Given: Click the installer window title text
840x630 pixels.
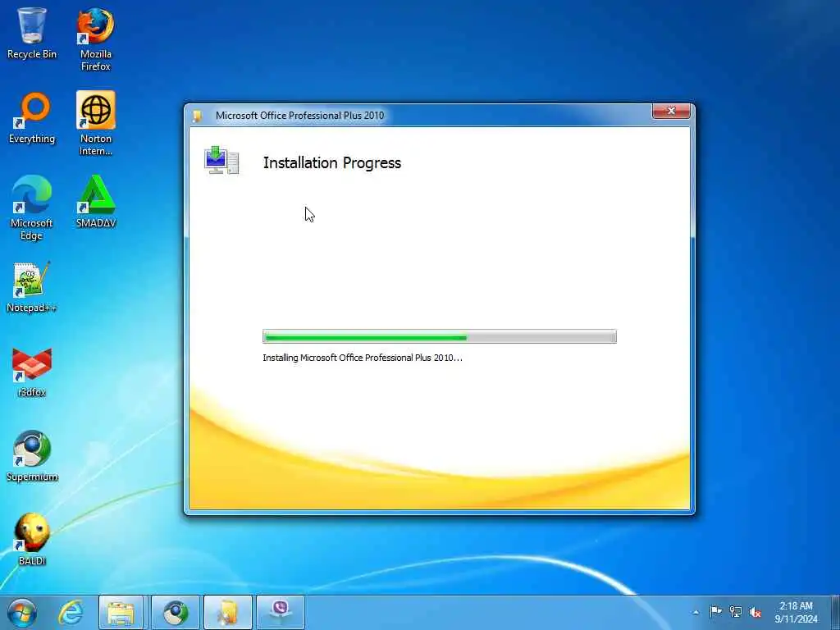Looking at the screenshot, I should (x=299, y=116).
